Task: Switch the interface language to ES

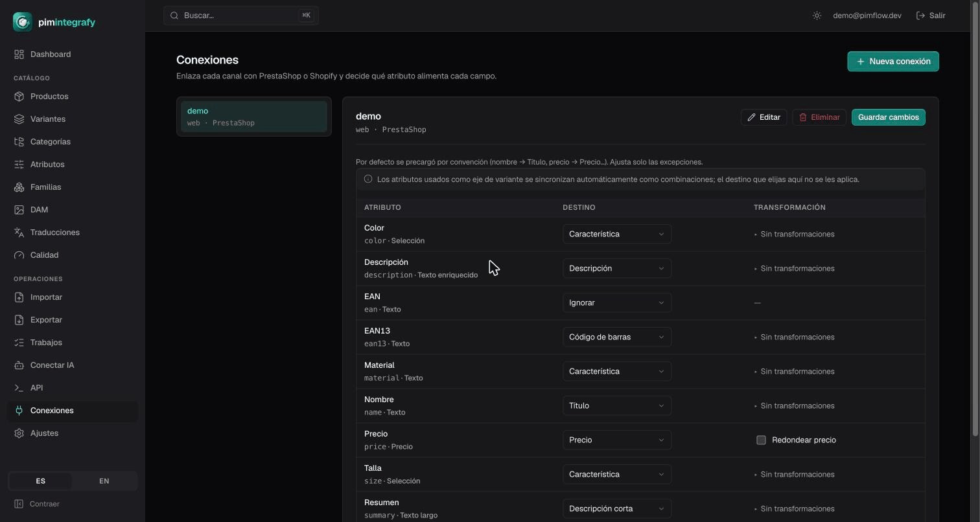Action: pos(40,481)
